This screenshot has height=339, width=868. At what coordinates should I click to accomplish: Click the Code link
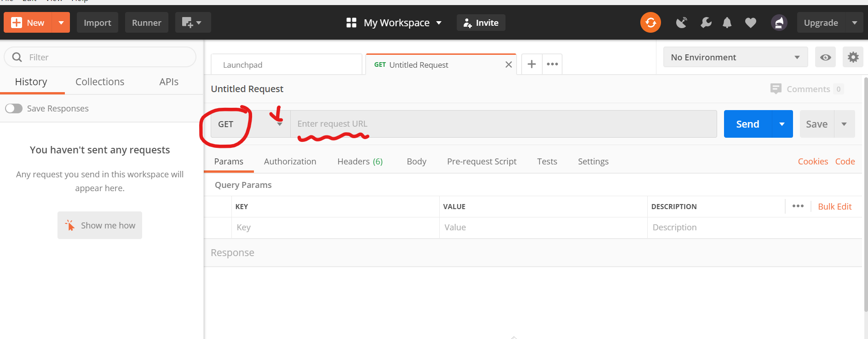coord(845,162)
